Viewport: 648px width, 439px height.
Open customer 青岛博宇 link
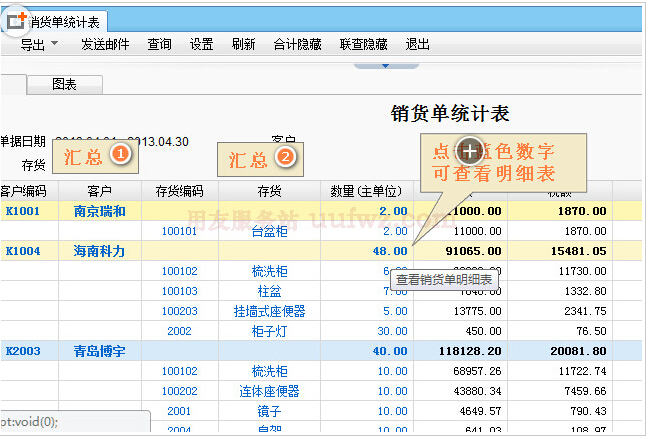click(x=100, y=351)
